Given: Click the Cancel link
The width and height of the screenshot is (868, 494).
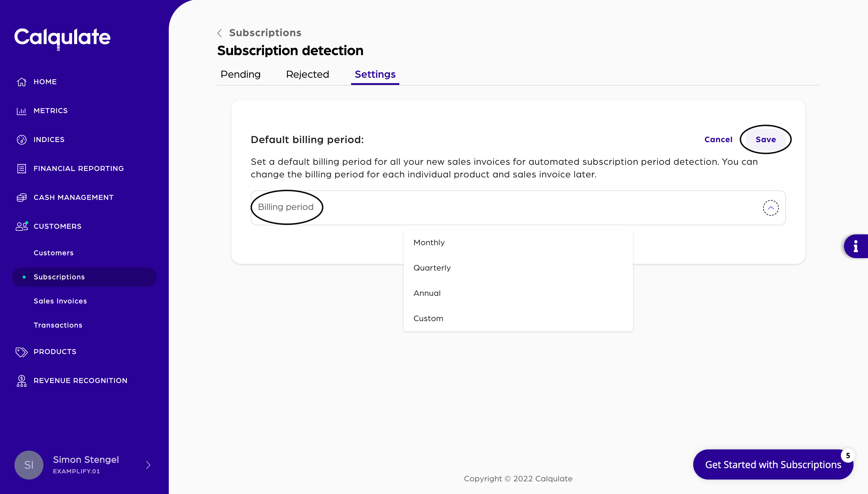Looking at the screenshot, I should click(718, 139).
